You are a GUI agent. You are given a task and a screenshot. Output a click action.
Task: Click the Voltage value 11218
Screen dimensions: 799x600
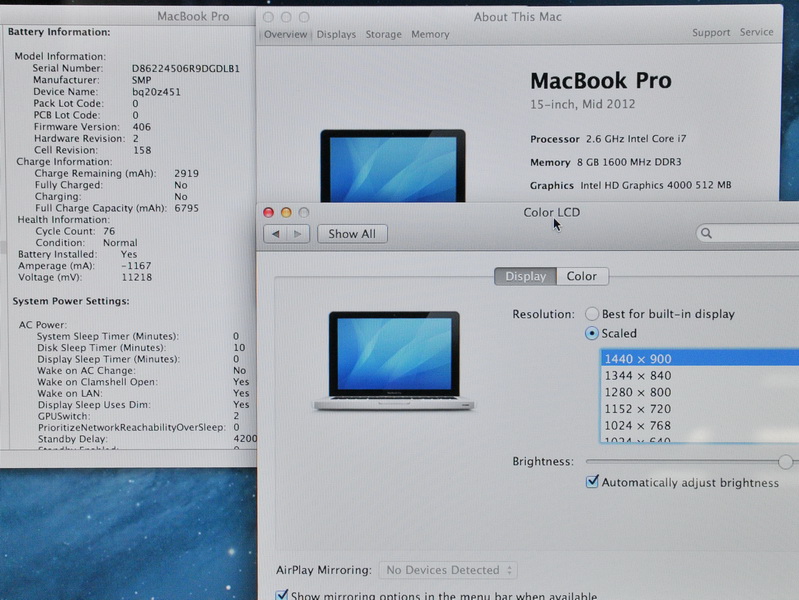coord(137,277)
